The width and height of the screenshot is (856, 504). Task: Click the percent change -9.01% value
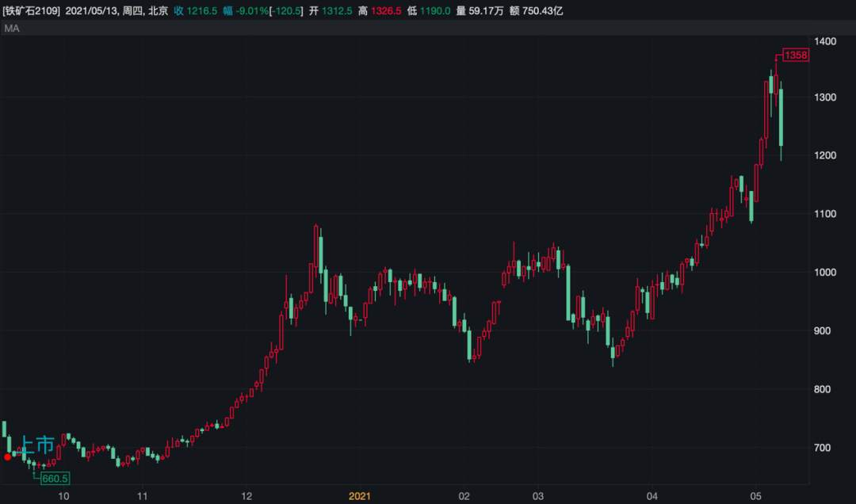tap(252, 10)
